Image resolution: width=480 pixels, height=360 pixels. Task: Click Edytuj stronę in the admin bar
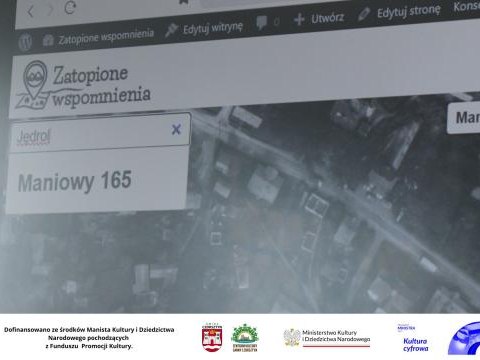pos(399,12)
